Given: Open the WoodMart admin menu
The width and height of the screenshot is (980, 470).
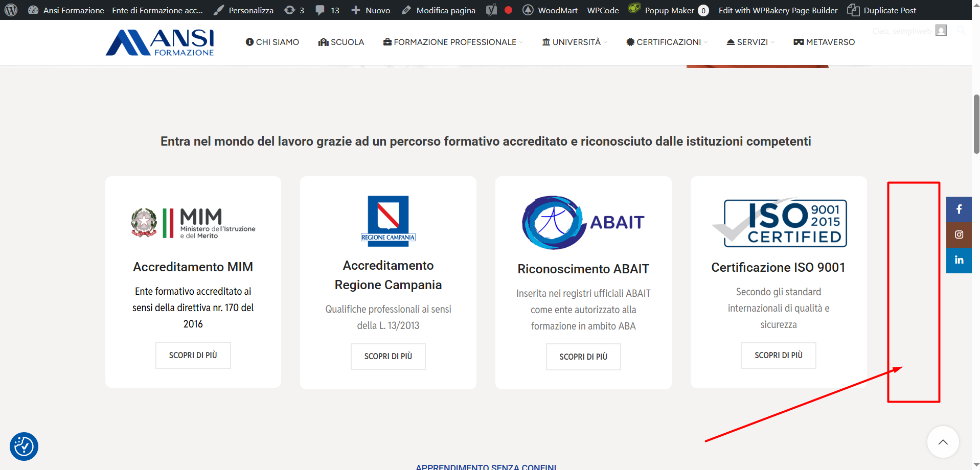Looking at the screenshot, I should pyautogui.click(x=550, y=10).
